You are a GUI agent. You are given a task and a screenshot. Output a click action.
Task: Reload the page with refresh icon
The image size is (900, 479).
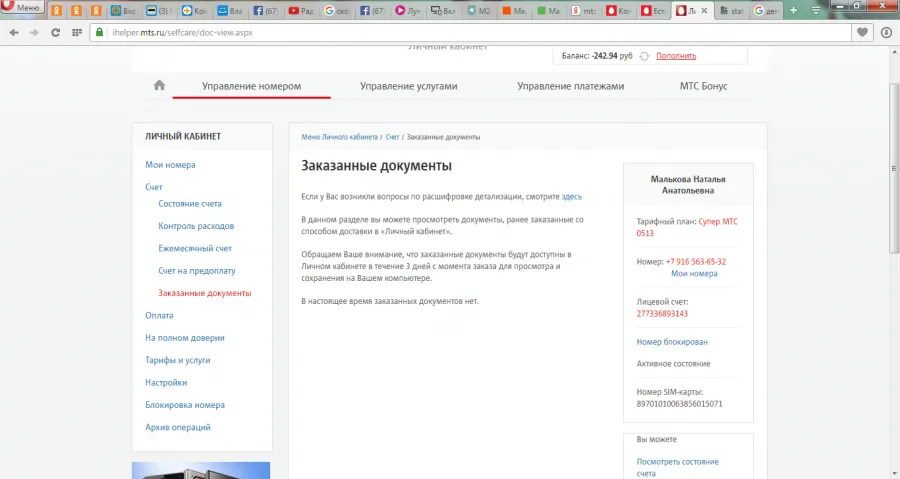55,33
